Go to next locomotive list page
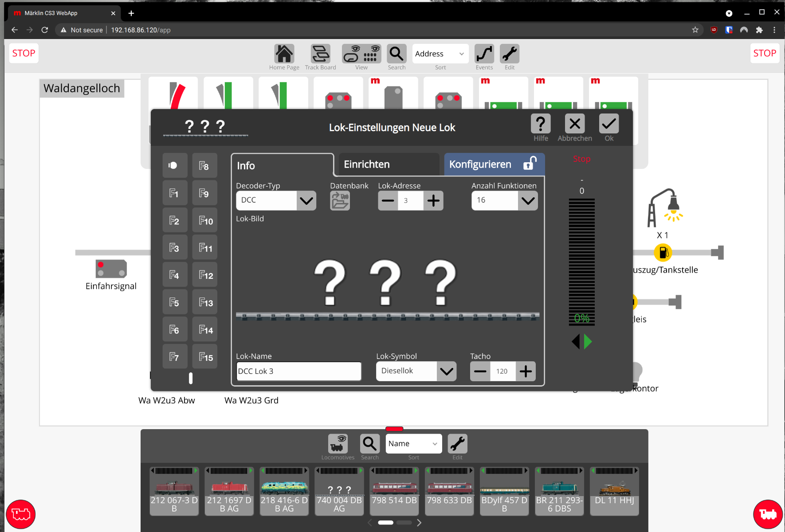The height and width of the screenshot is (532, 785). (419, 523)
